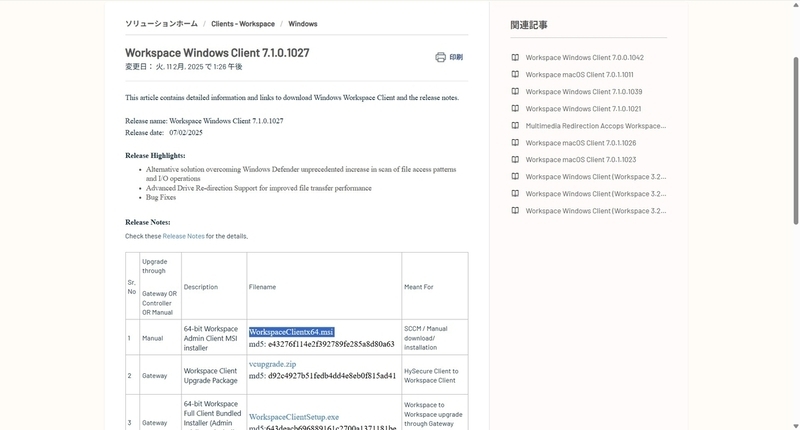Download WorkspaceClientx64.msi file
Screen dimensions: 800x430
click(x=291, y=332)
